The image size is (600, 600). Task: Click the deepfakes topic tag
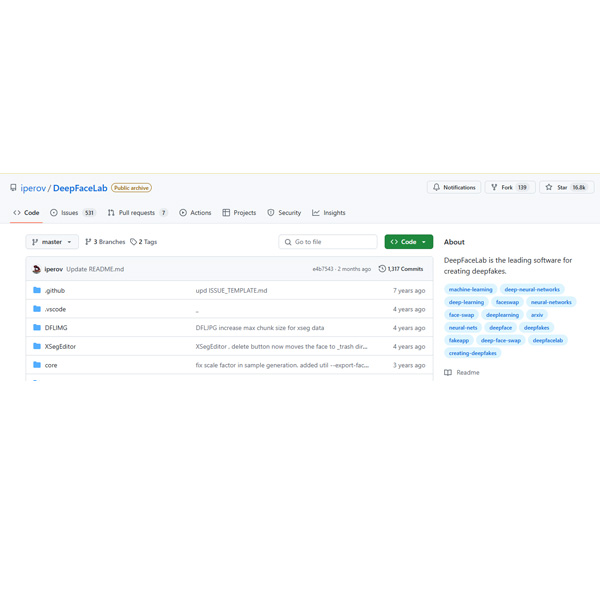[536, 327]
